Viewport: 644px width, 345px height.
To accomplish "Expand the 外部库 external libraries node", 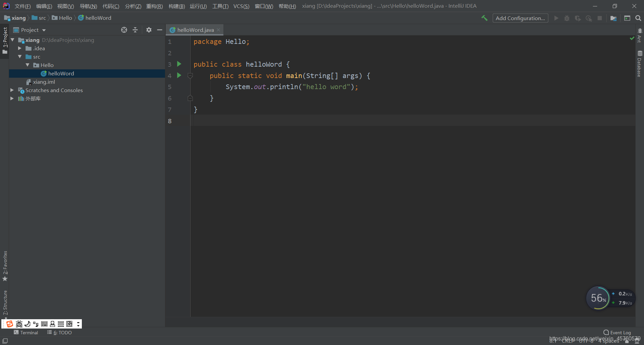I will click(x=12, y=98).
